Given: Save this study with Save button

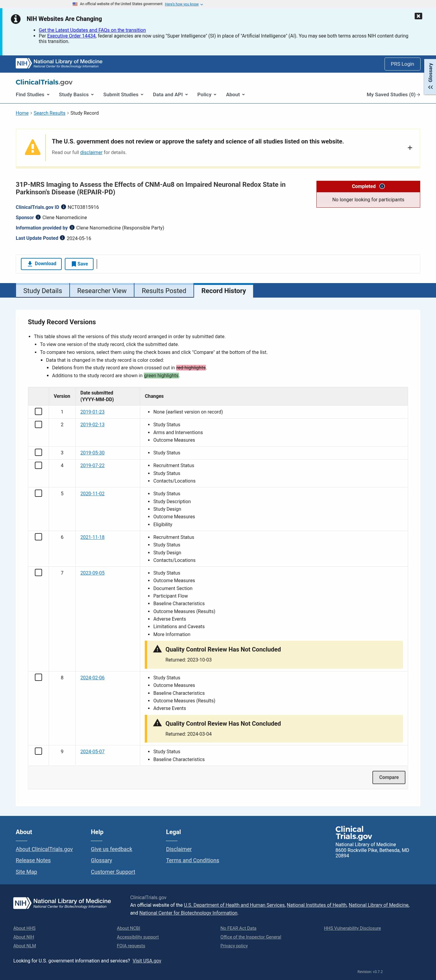Looking at the screenshot, I should tap(79, 264).
